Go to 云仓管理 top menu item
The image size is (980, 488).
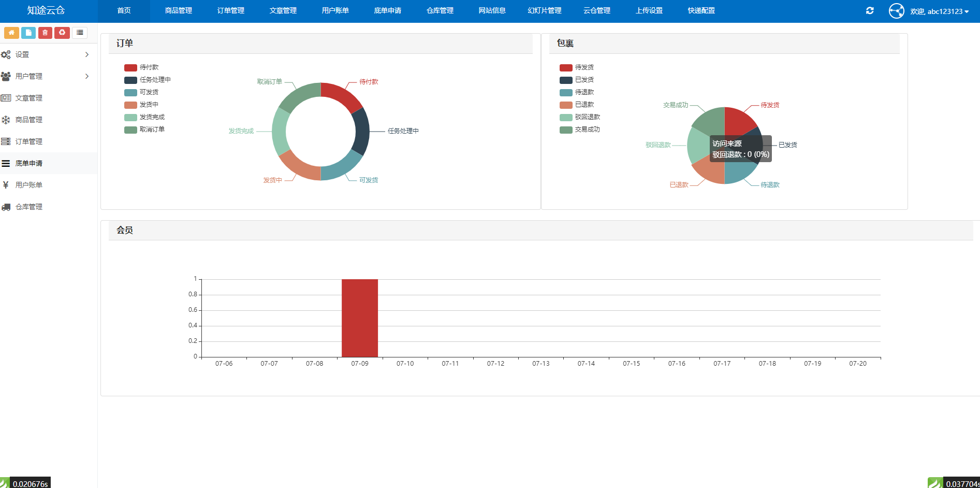(596, 11)
